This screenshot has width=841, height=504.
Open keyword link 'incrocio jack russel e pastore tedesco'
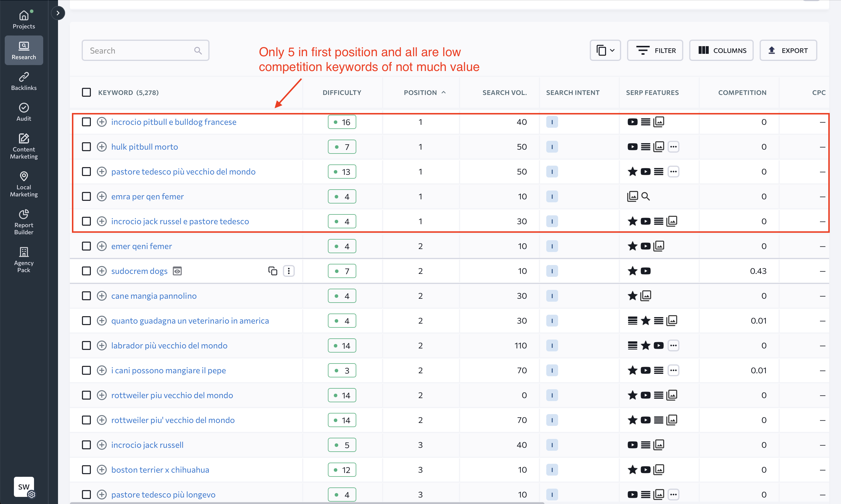coord(180,221)
